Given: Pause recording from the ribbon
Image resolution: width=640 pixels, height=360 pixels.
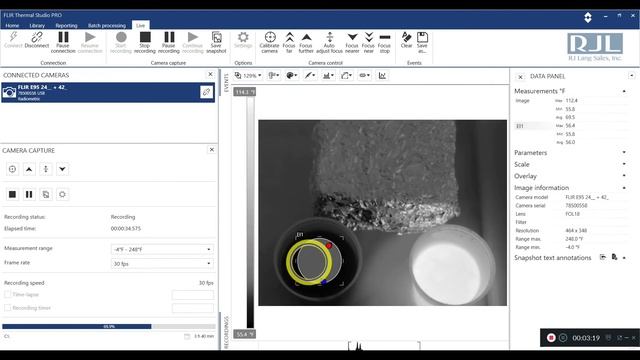Looking at the screenshot, I should click(x=169, y=42).
